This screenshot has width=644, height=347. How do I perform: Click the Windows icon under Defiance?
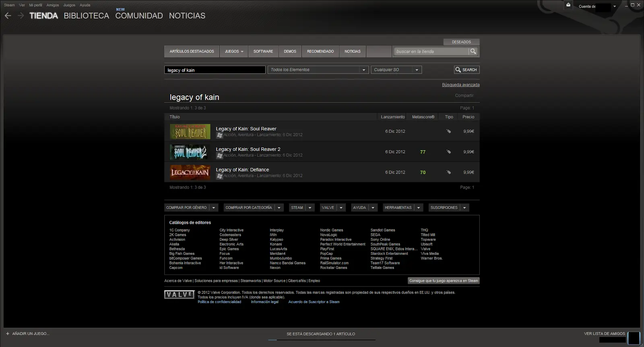click(x=219, y=176)
